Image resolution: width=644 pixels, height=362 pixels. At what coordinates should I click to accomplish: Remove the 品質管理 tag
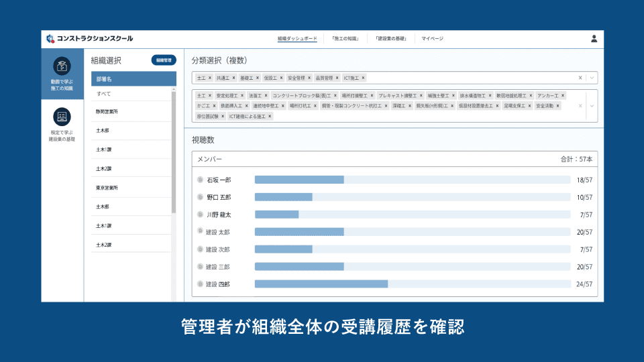[337, 78]
